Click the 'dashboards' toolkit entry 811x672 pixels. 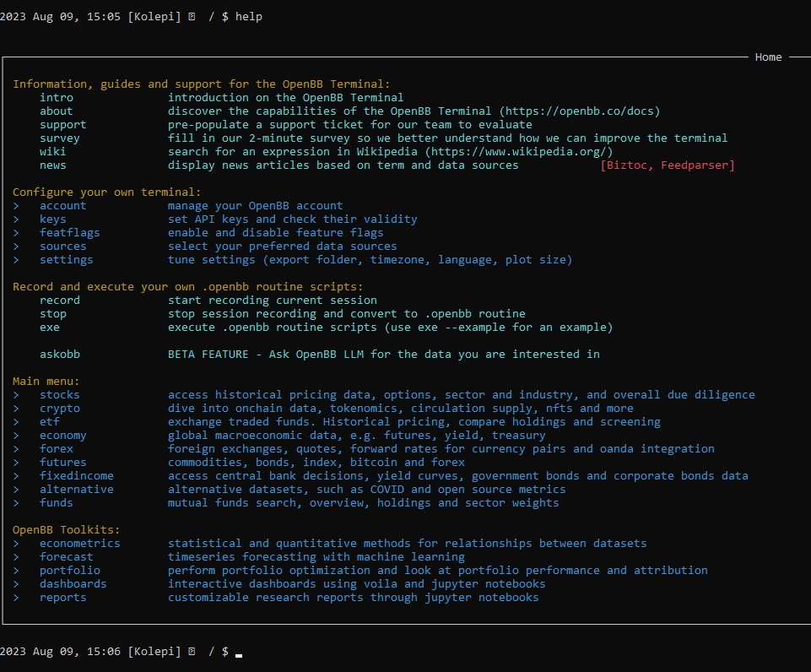73,583
